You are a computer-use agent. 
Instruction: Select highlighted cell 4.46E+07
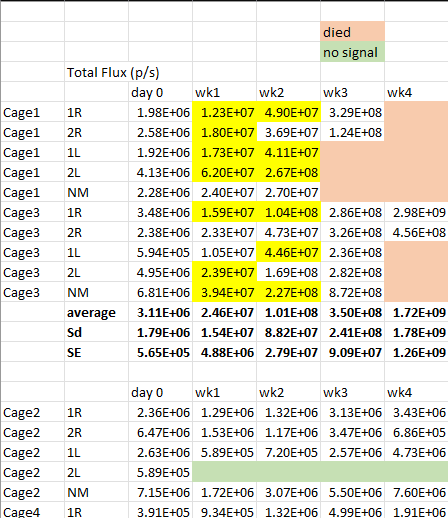[x=288, y=252]
